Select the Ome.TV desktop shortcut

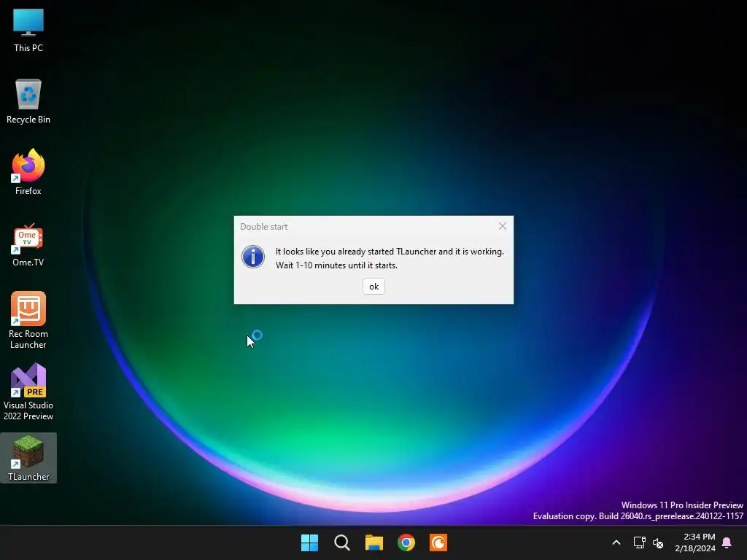point(28,244)
